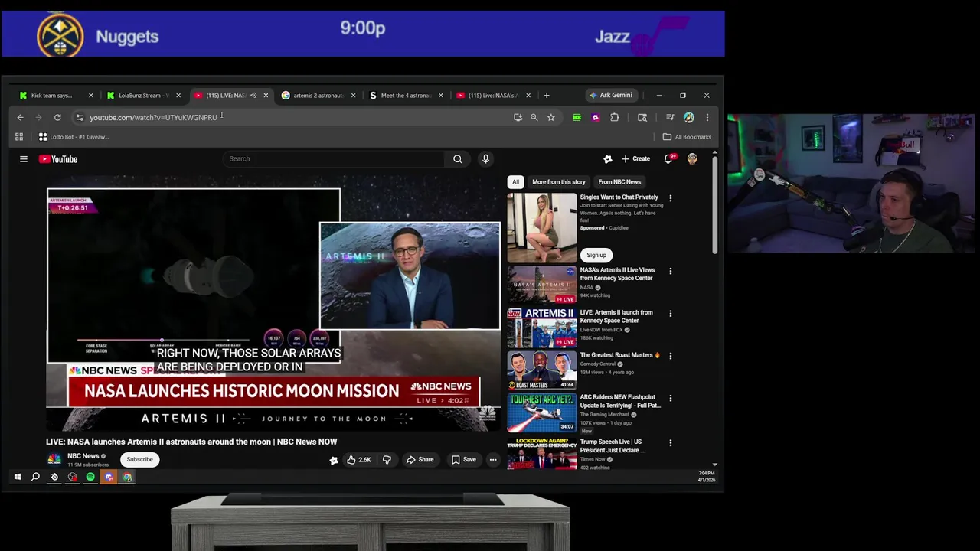Open site information icon in address bar
This screenshot has width=980, height=551.
(80, 117)
